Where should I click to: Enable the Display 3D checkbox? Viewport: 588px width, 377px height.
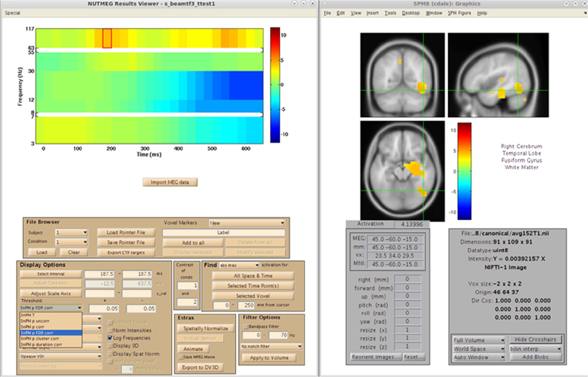pyautogui.click(x=110, y=346)
